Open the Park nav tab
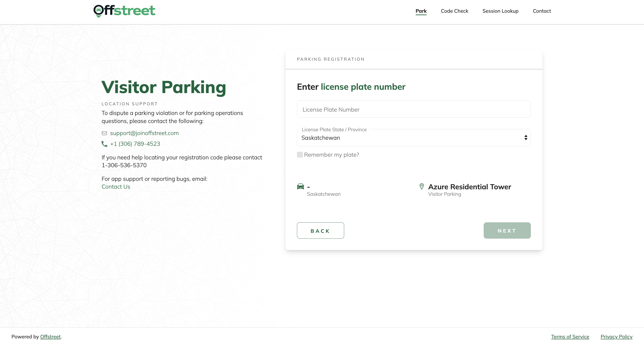The image size is (644, 346). tap(421, 11)
